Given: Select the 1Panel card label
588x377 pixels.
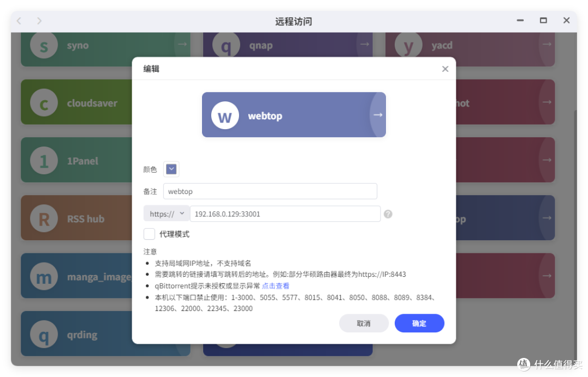Looking at the screenshot, I should [83, 161].
